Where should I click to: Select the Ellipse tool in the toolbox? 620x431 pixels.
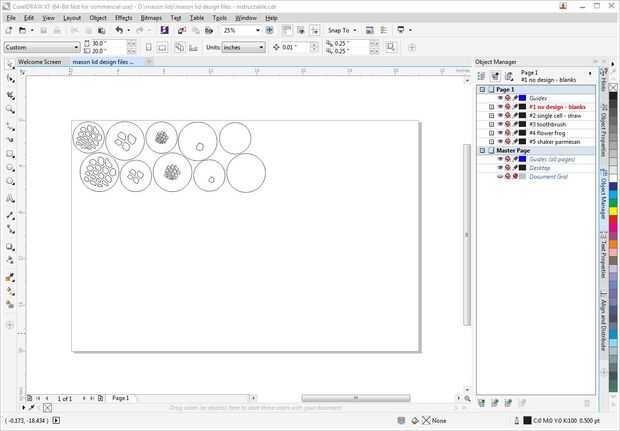[10, 168]
